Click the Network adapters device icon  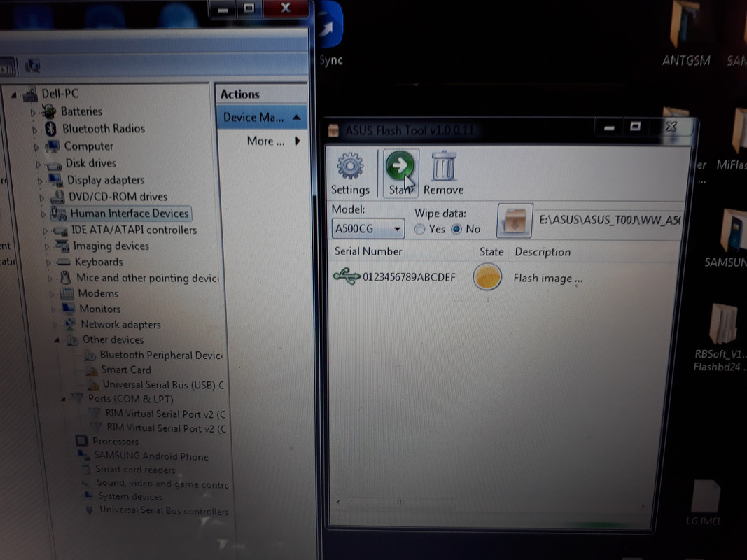(x=69, y=324)
